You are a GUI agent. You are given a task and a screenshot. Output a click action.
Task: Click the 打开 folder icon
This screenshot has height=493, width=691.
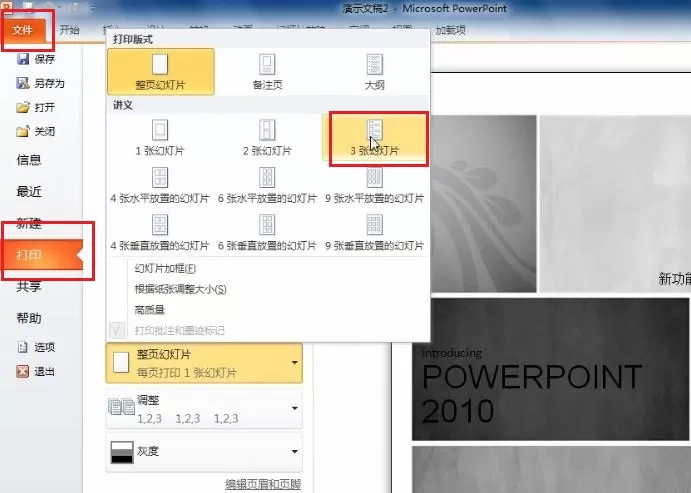23,107
